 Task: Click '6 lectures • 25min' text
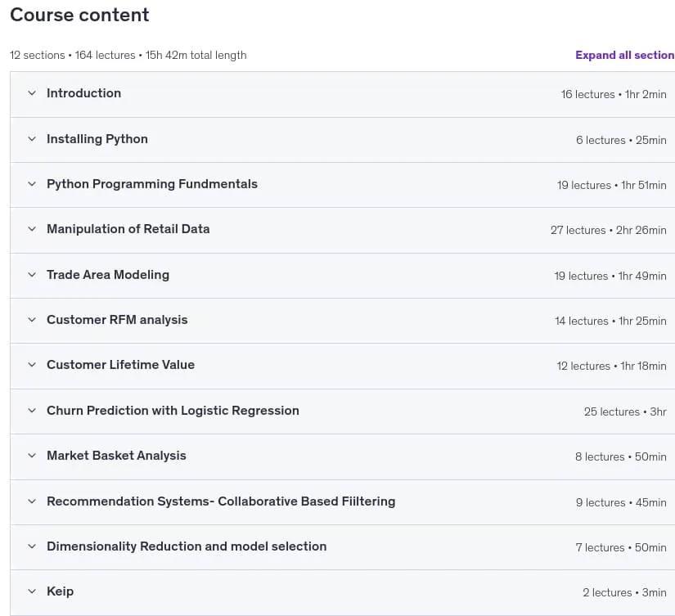point(621,140)
